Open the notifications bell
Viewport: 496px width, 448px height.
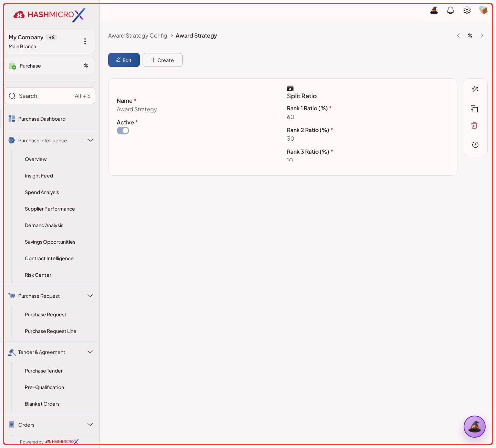click(x=451, y=10)
